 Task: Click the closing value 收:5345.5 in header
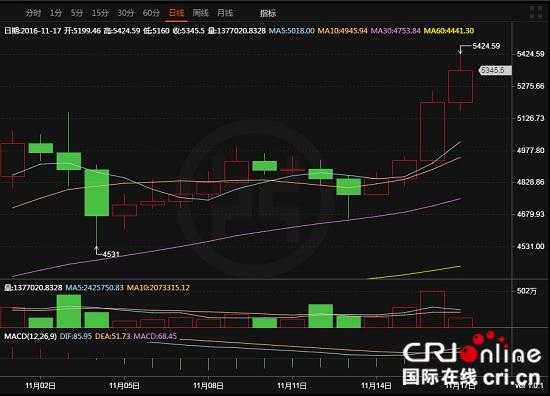coord(188,31)
